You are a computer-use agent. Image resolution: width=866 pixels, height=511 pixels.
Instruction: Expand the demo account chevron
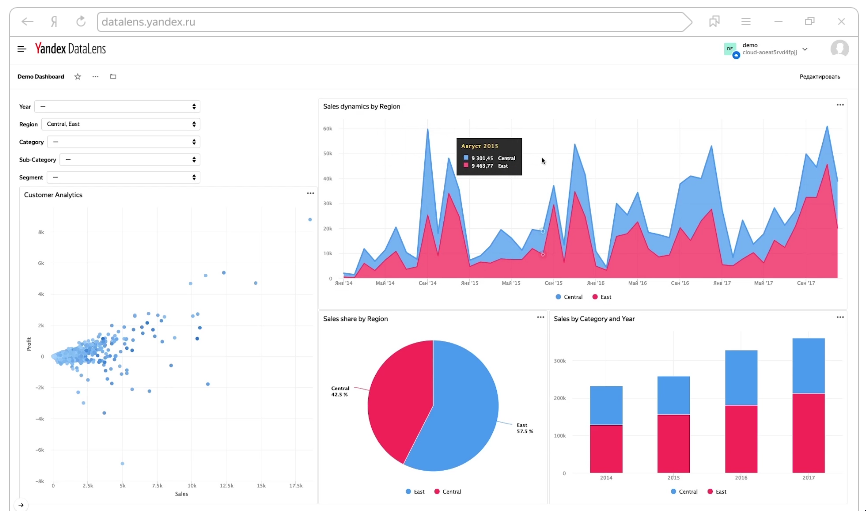(805, 49)
